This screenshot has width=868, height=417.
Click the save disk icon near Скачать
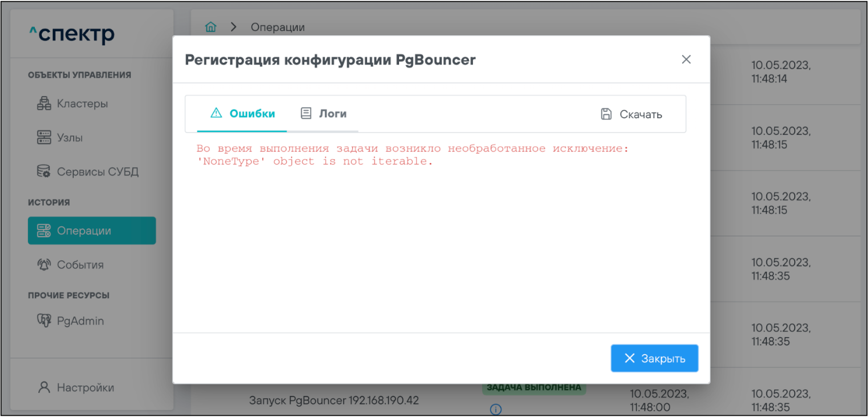(x=606, y=114)
